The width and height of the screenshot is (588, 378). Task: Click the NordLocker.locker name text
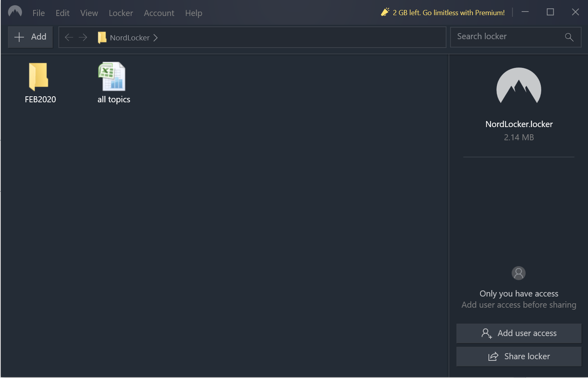(x=519, y=124)
